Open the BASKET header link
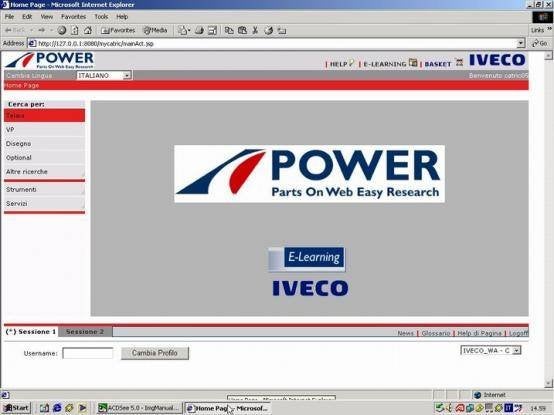 tap(438, 64)
